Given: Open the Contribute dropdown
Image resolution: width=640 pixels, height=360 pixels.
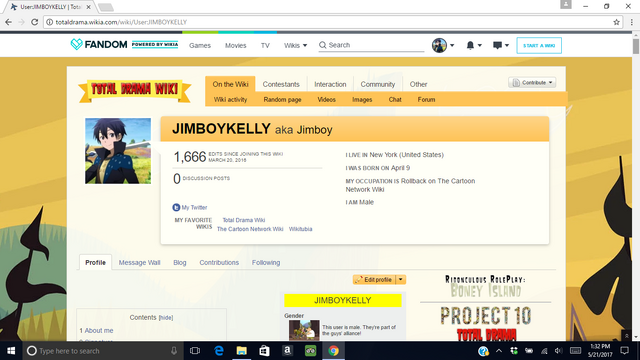Looking at the screenshot, I should click(532, 82).
